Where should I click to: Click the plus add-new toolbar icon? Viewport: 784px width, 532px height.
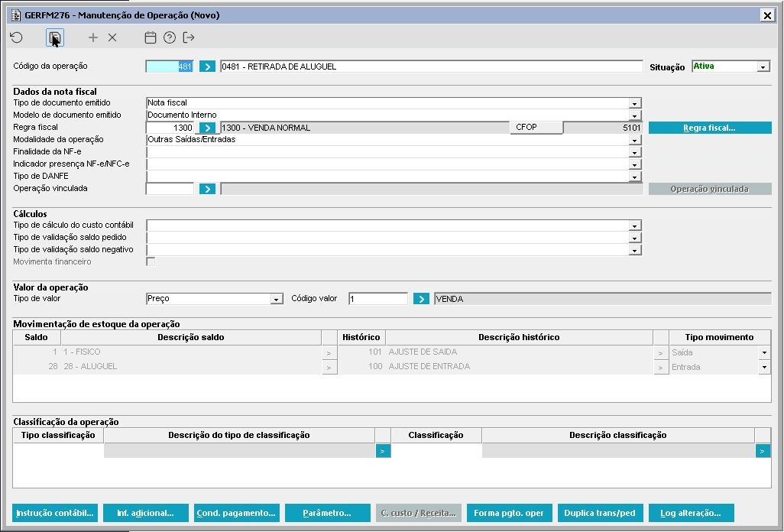[x=93, y=37]
